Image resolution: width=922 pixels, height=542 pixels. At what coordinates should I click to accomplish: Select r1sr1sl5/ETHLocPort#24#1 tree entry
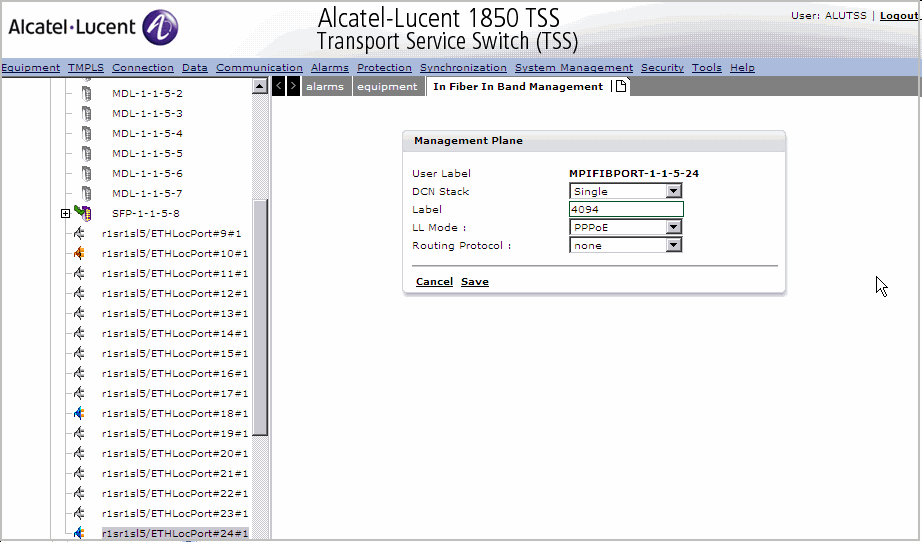click(175, 533)
